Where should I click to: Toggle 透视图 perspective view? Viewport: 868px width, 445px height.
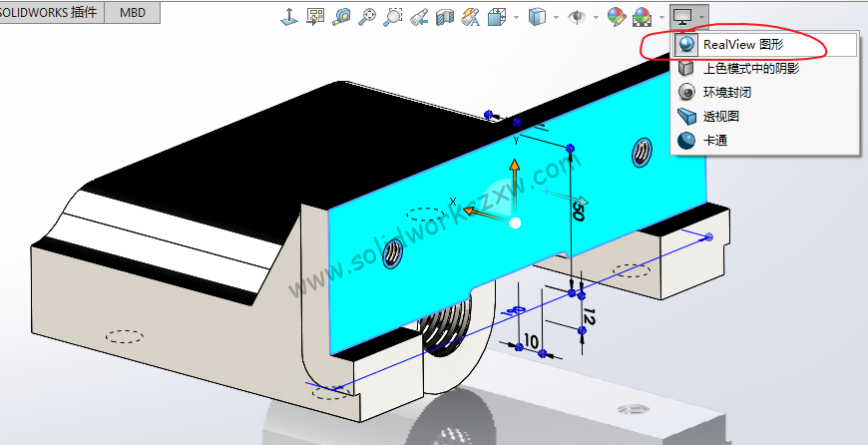(765, 116)
